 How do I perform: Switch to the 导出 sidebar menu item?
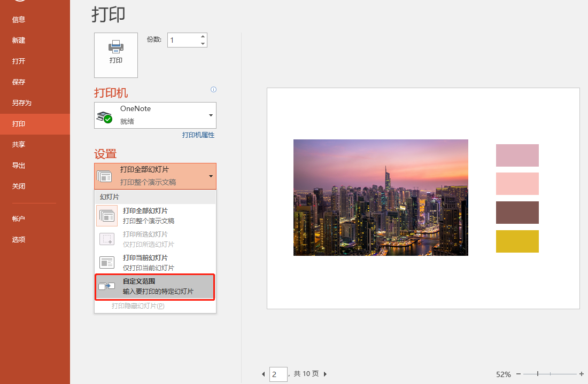19,166
